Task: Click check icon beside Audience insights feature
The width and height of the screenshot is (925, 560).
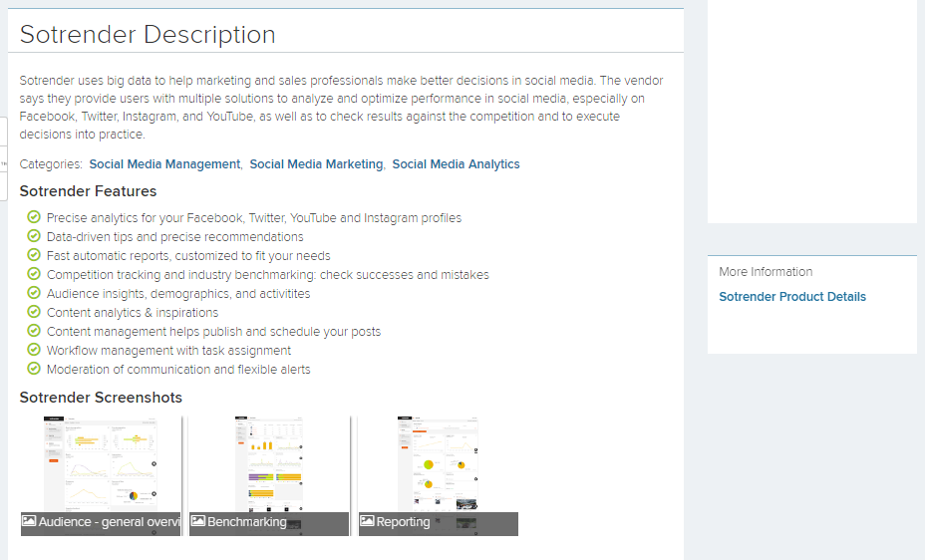Action: pyautogui.click(x=34, y=293)
